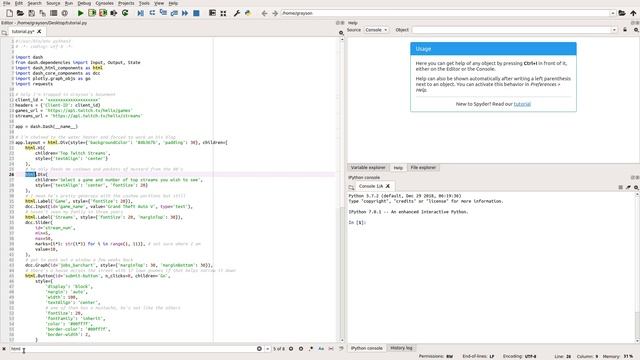This screenshot has height=360, width=640.
Task: Open the Tools menu
Action: [x=144, y=3]
